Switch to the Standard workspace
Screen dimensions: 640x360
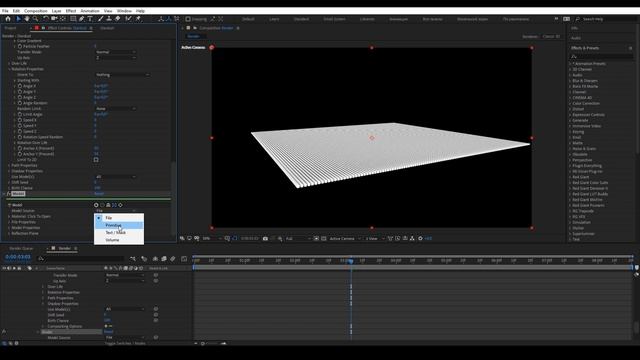pos(301,19)
